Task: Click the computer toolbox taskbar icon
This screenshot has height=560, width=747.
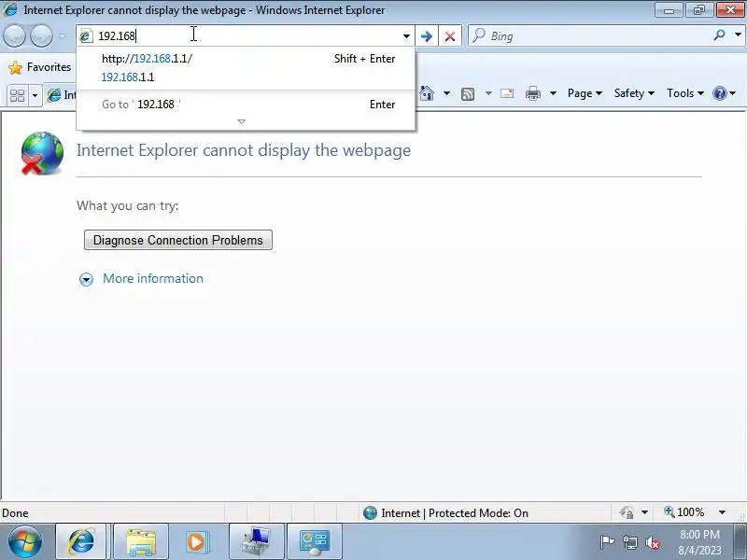Action: pyautogui.click(x=256, y=541)
